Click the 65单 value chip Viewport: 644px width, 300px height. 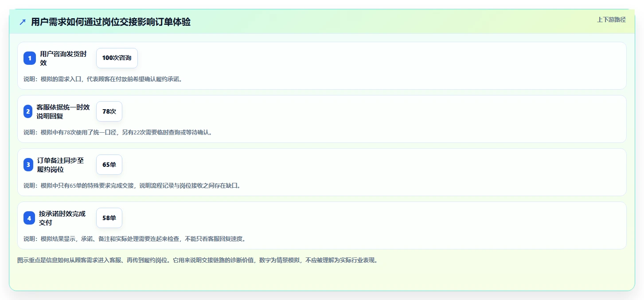pos(109,165)
